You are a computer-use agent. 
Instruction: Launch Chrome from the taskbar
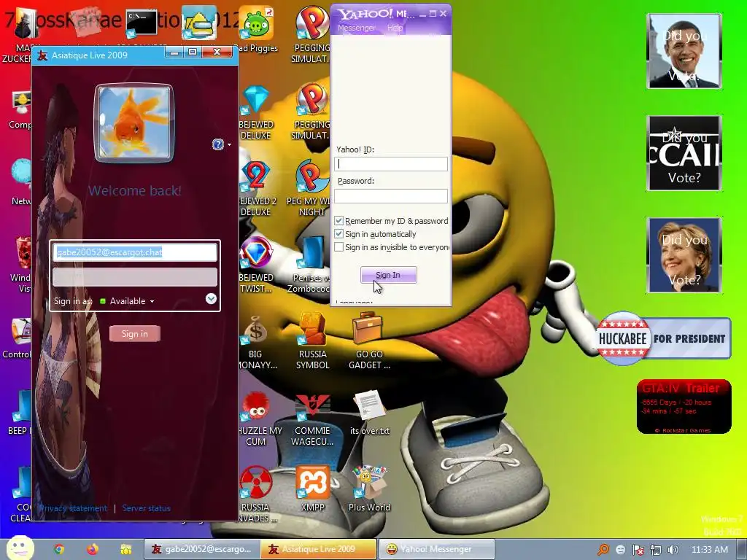[59, 549]
